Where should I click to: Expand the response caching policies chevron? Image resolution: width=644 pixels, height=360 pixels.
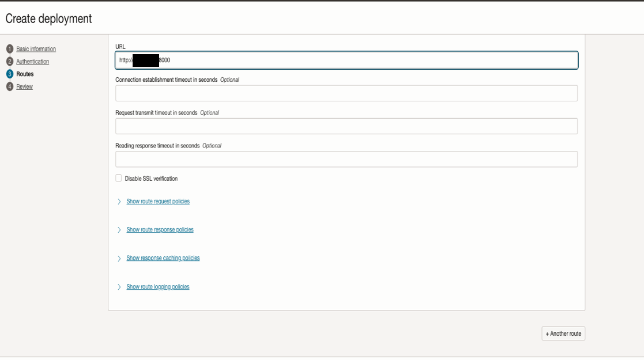tap(118, 257)
